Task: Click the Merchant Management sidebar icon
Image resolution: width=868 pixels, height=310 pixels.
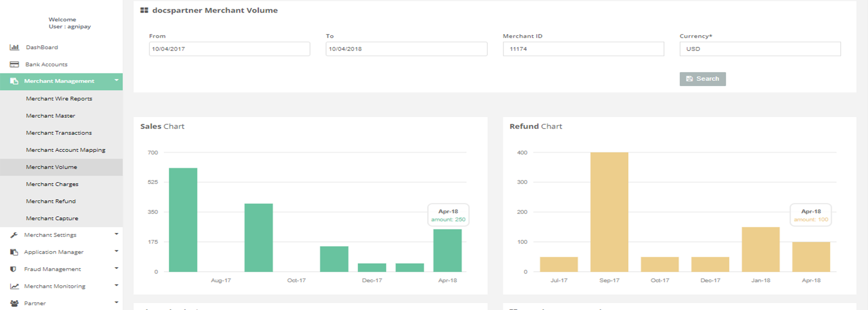Action: 14,81
